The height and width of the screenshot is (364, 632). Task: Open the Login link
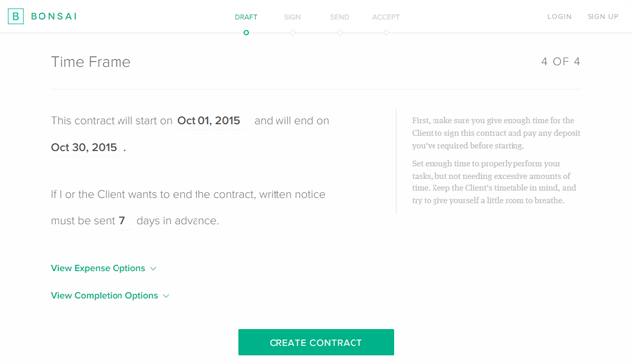click(x=559, y=16)
